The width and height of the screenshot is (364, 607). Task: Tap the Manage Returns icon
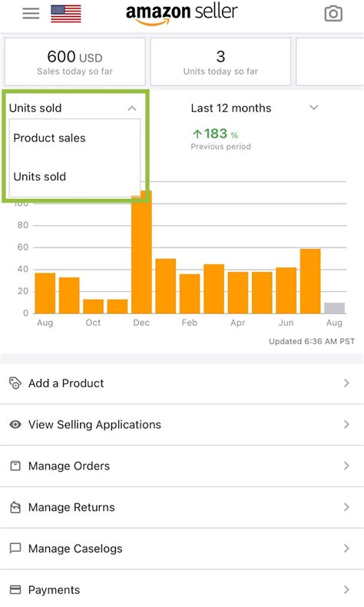point(15,507)
